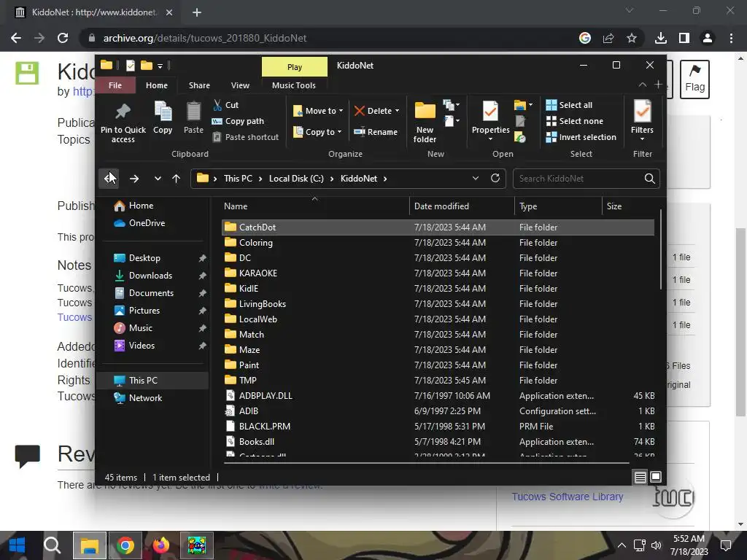This screenshot has height=560, width=747.
Task: Select ADBPLAY.DLL file
Action: pyautogui.click(x=438, y=396)
